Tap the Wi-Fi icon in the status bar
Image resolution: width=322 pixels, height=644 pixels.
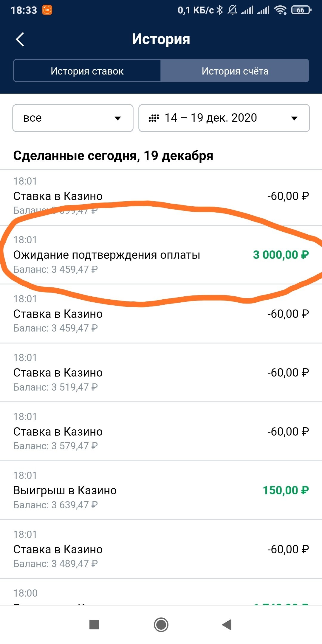(280, 10)
